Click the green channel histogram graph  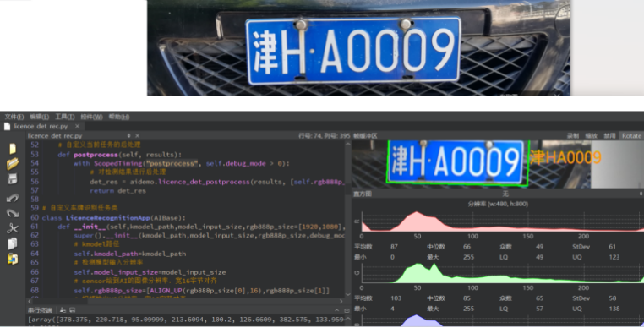502,272
